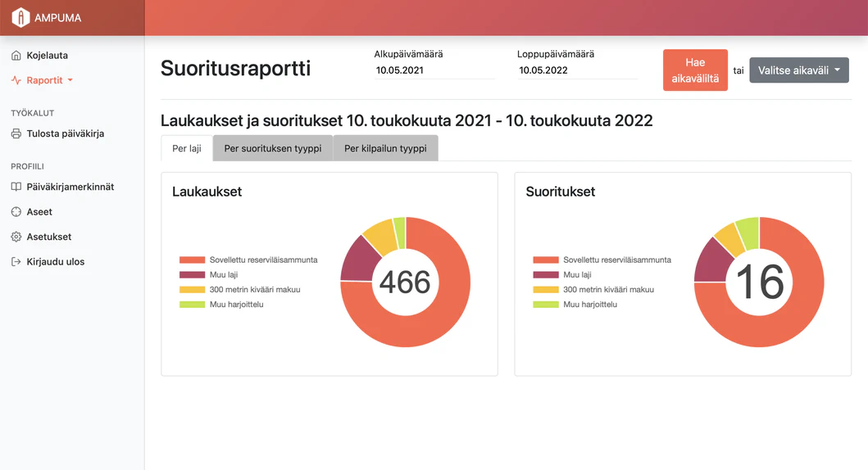Click the book icon beside Päiväkirjamerkinnät

point(16,187)
